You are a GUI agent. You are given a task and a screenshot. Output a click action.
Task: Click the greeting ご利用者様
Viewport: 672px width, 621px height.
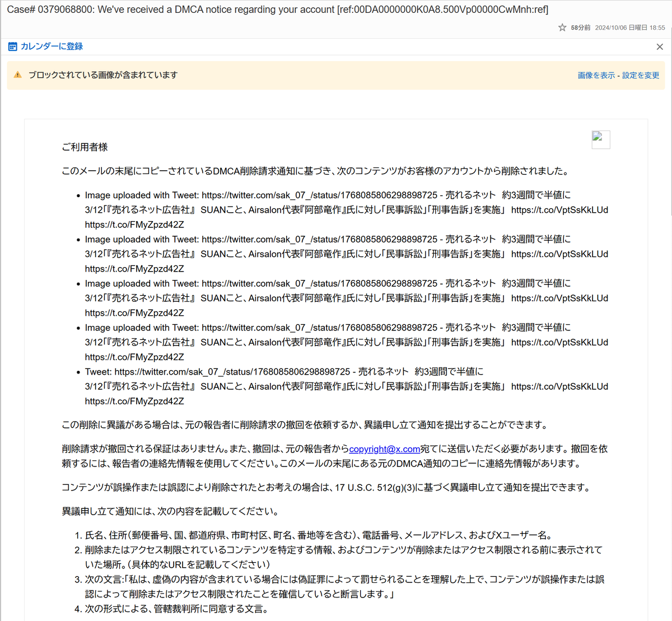85,147
